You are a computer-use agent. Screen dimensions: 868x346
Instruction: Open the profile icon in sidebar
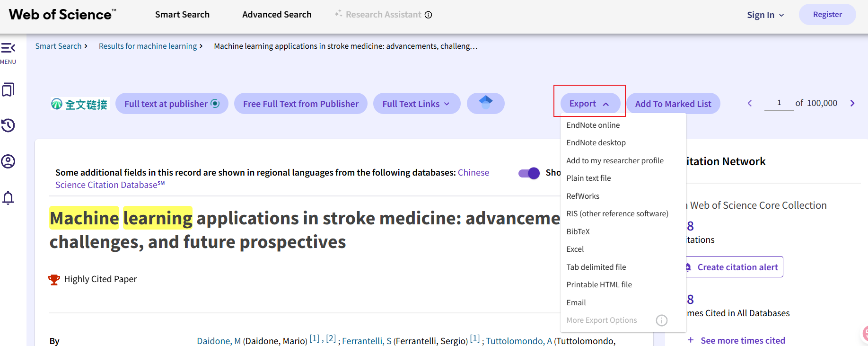point(8,161)
